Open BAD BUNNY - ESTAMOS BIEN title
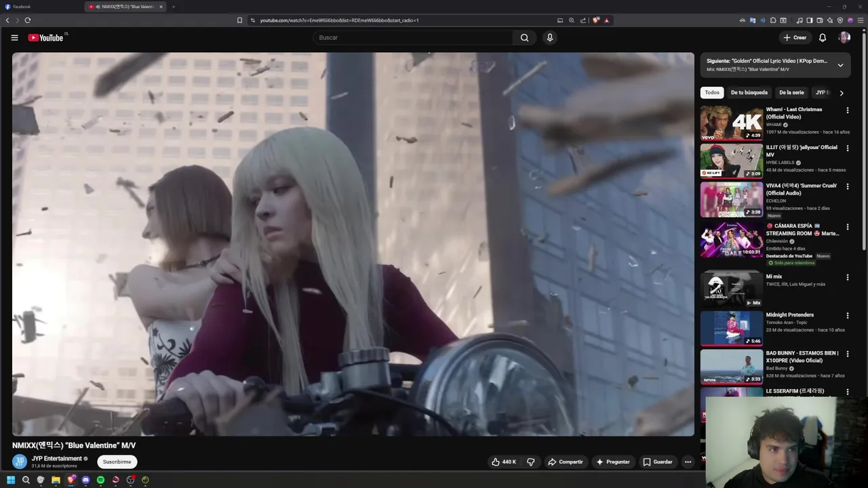Viewport: 868px width, 488px height. (802, 357)
